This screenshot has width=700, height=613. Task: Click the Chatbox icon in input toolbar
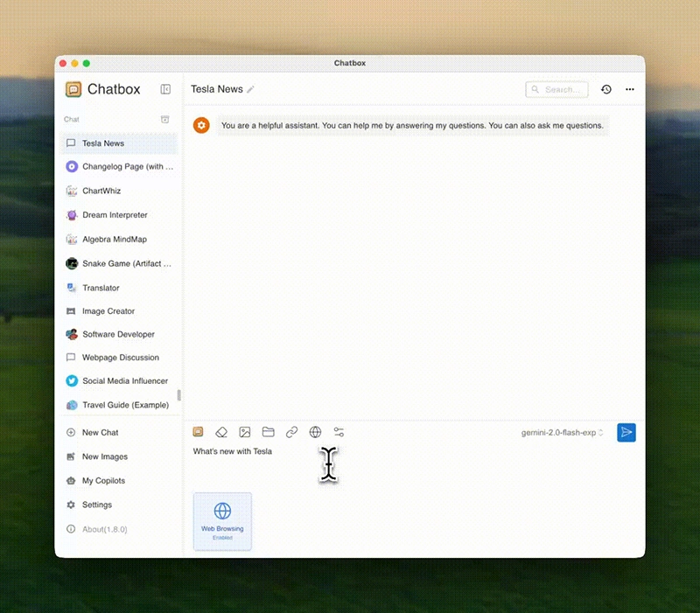tap(198, 432)
